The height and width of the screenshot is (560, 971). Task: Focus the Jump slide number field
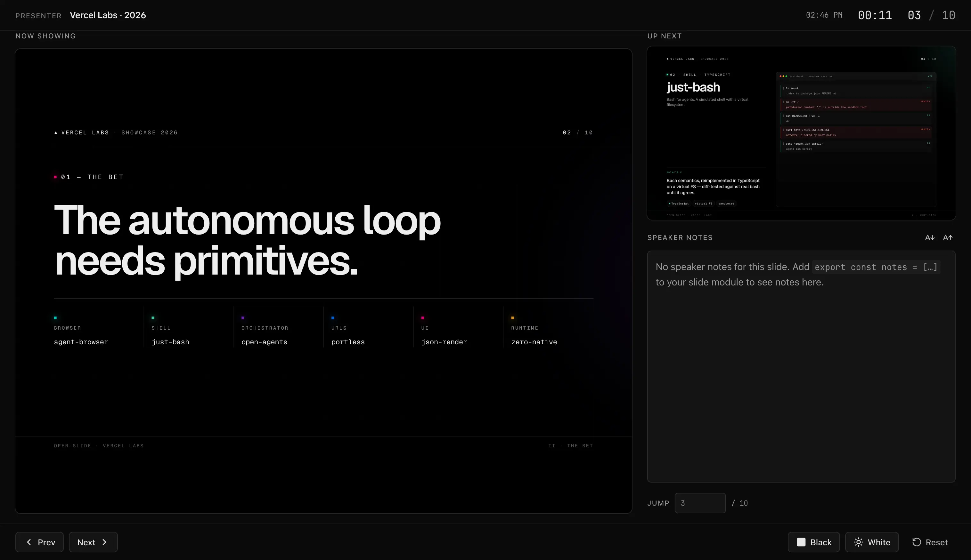click(700, 503)
